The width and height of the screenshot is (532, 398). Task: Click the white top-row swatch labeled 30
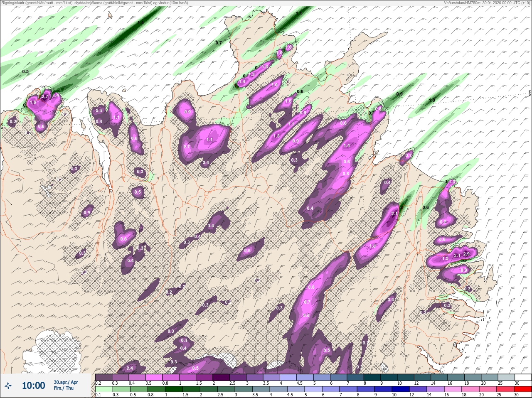[x=523, y=377]
